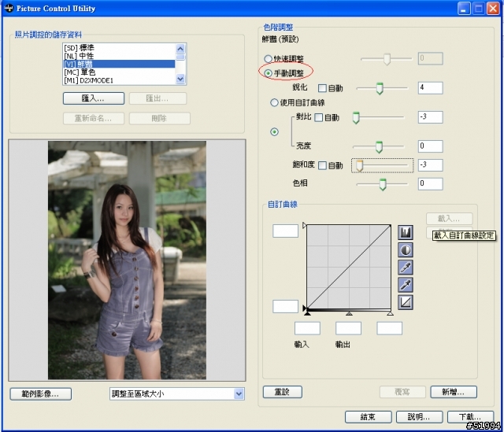Click the picture control list down arrow

click(x=180, y=79)
